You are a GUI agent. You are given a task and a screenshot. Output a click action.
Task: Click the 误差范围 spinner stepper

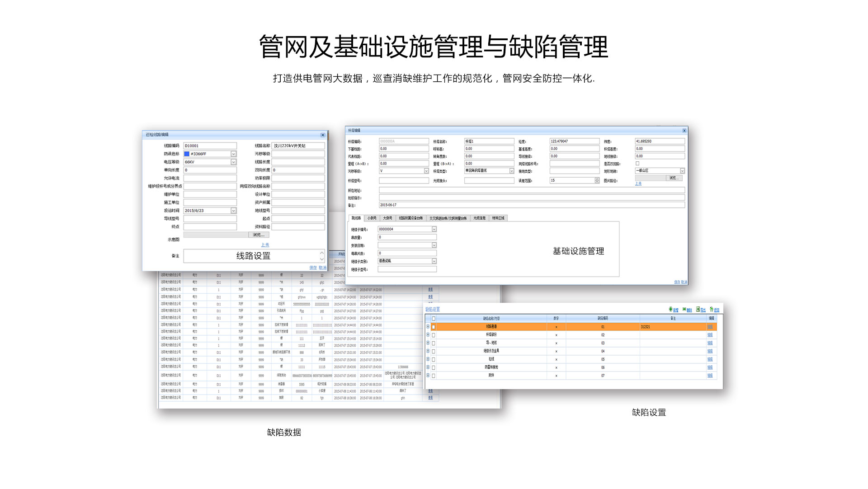[x=597, y=180]
